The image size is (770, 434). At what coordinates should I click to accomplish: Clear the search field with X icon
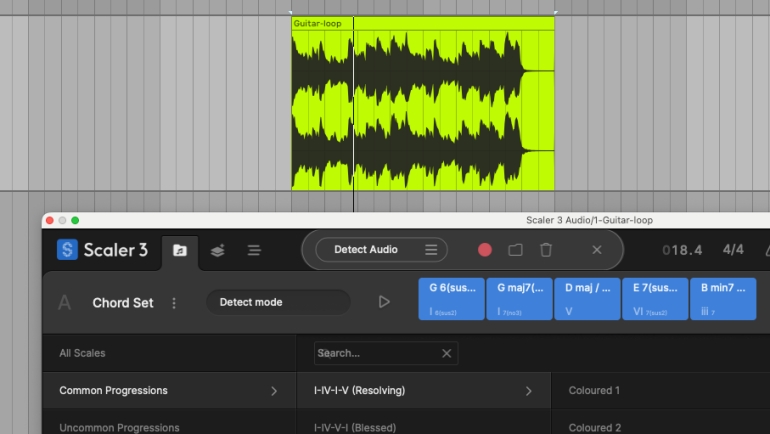pos(446,353)
